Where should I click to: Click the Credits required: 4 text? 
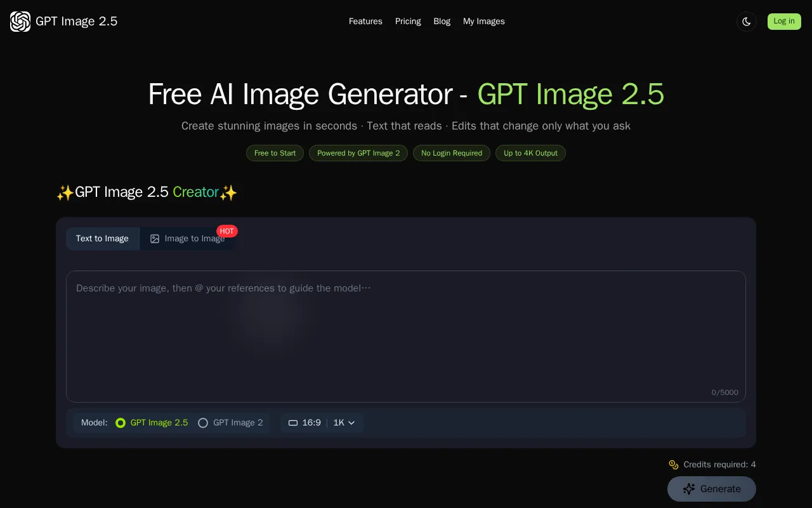tap(719, 465)
